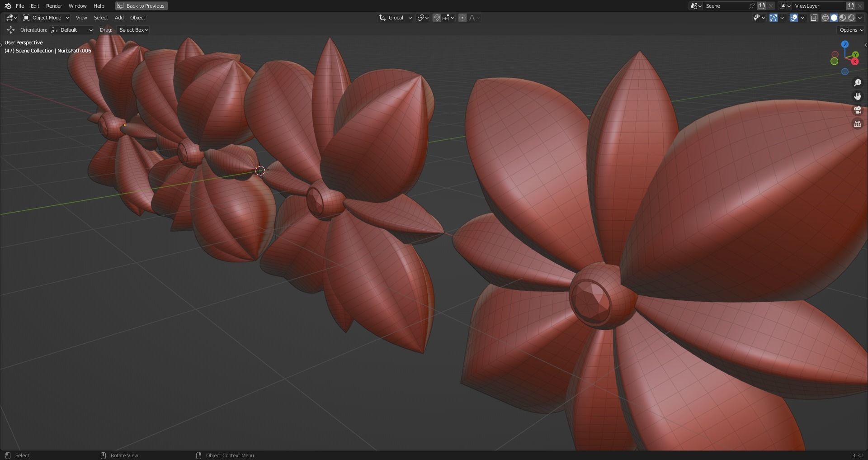The height and width of the screenshot is (460, 868).
Task: Click the Object Context Menu status hint
Action: point(230,455)
